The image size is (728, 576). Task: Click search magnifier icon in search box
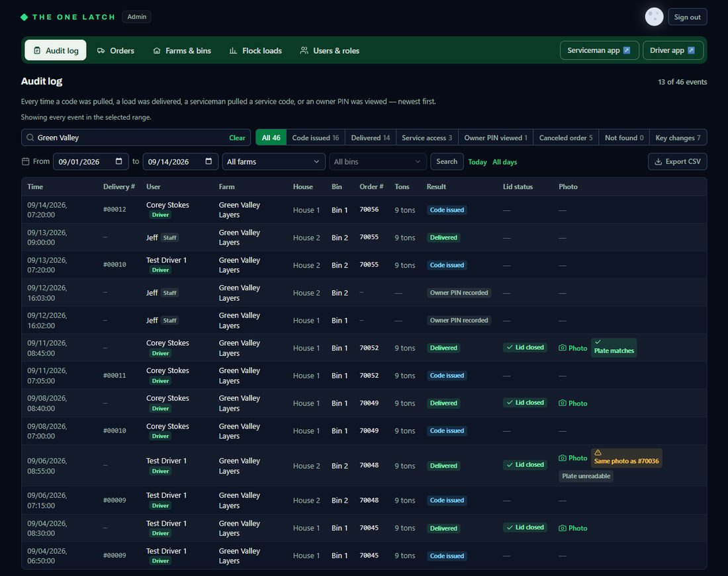[30, 138]
